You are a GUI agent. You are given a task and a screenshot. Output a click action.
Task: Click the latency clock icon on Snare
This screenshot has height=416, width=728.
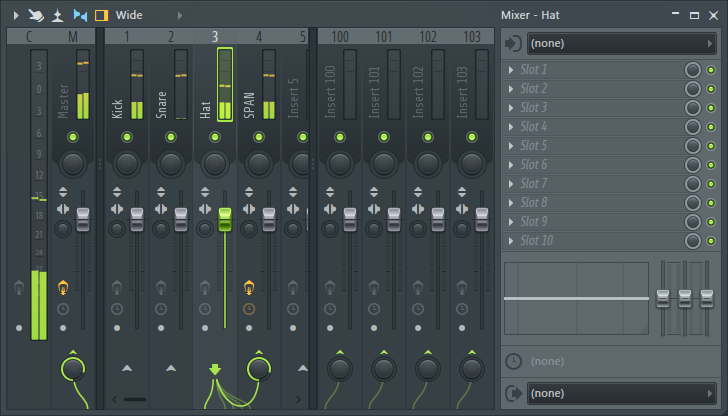[161, 309]
